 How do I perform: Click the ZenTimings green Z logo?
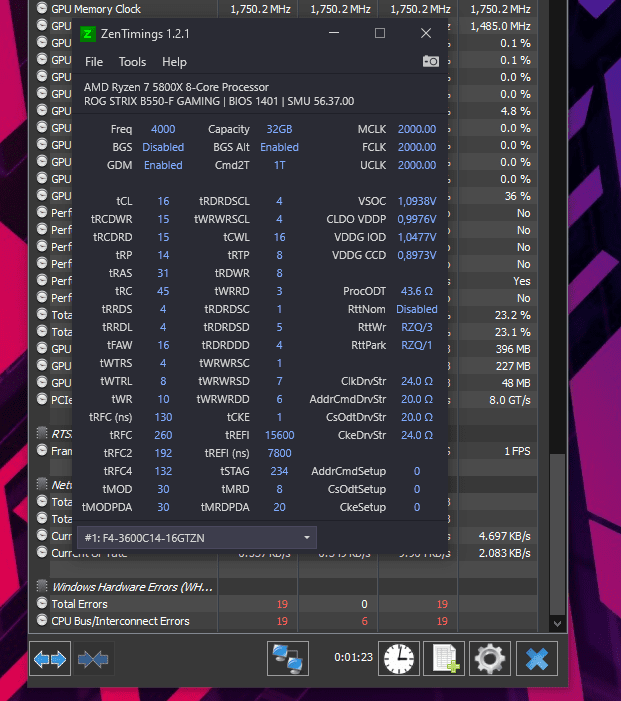coord(88,34)
